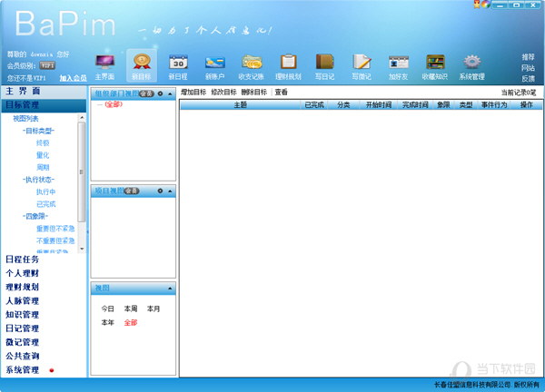The width and height of the screenshot is (545, 392).
Task: Select 视图列表 tree node
Action: coord(25,119)
